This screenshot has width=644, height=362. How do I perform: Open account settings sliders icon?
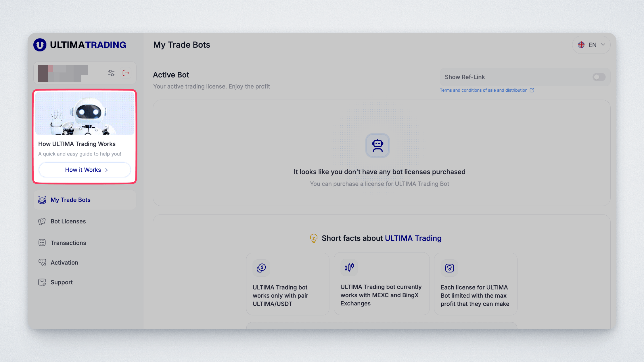coord(111,73)
